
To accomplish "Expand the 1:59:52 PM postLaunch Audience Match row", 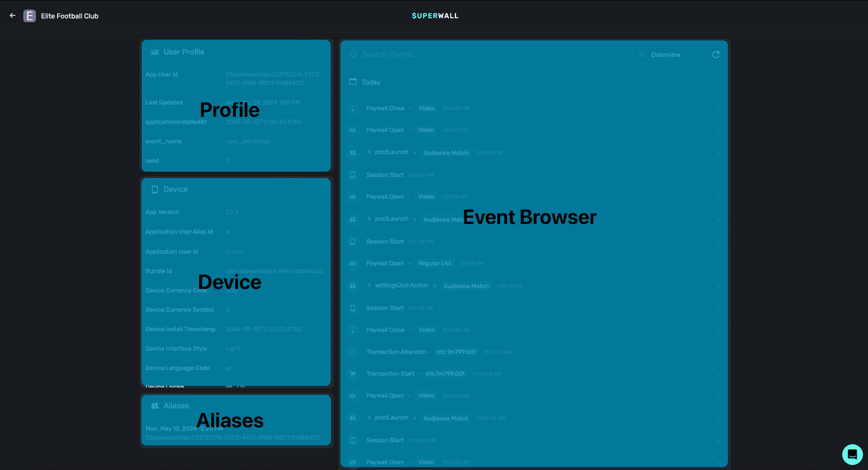I will pos(719,153).
